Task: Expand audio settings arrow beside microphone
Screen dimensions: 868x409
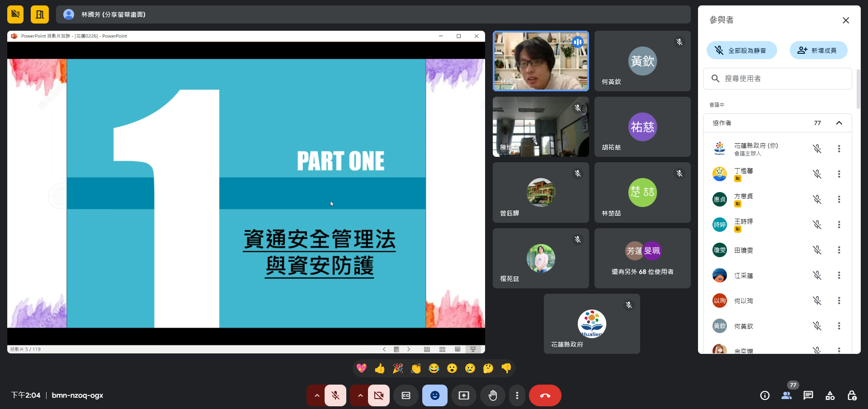Action: 317,395
